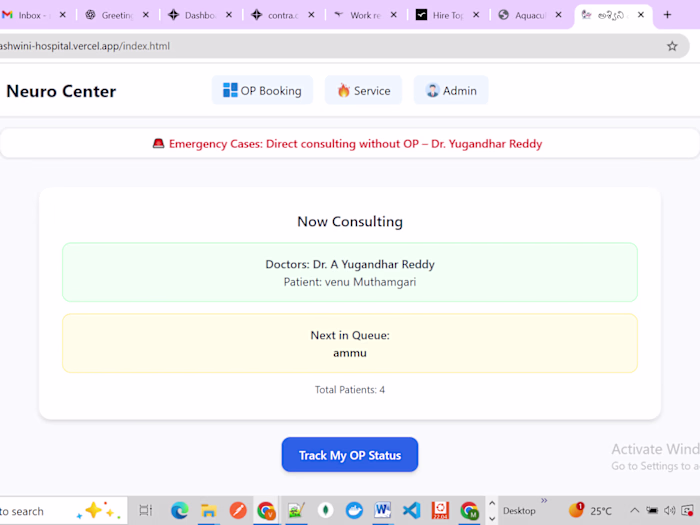Close the contra tab

tap(311, 15)
